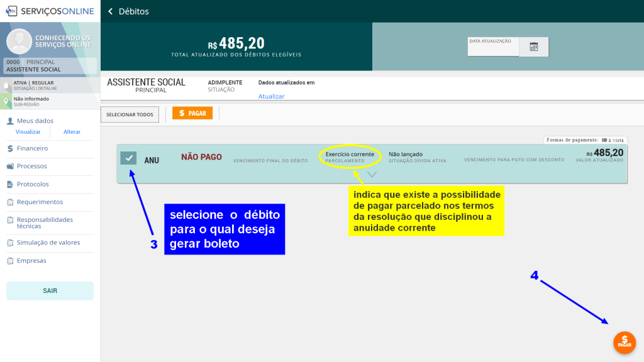Click the orange floating Pagar button
This screenshot has height=362, width=644.
[624, 343]
